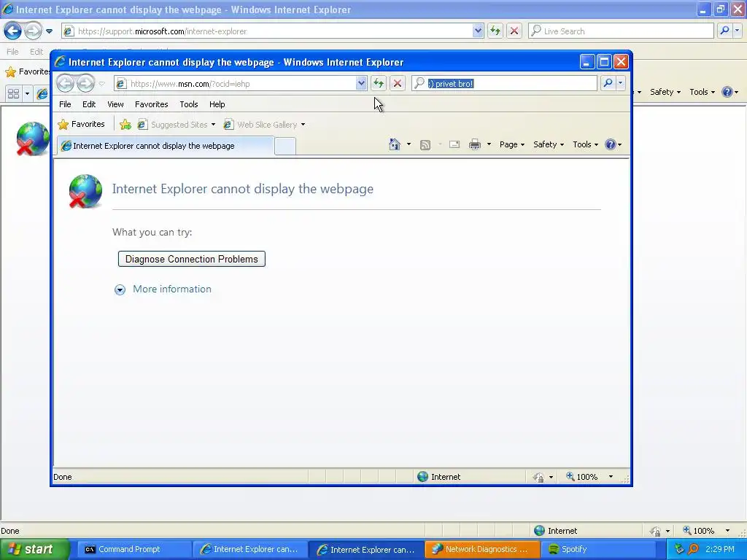Open View menu in front window
This screenshot has width=747, height=560.
coord(115,104)
